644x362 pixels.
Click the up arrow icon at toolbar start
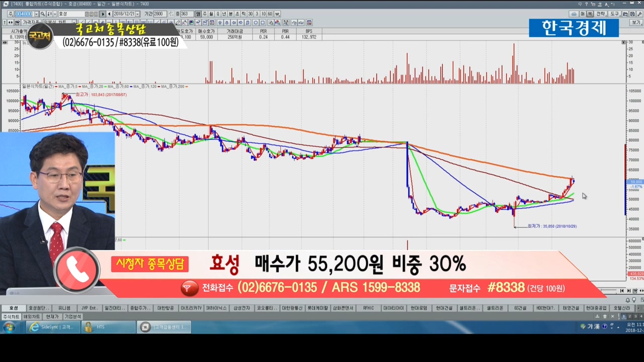tap(4, 23)
